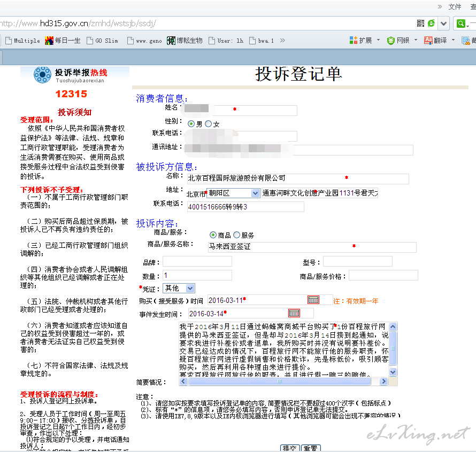The width and height of the screenshot is (476, 452).
Task: Open the Multiple bookmark
Action: pos(23,41)
